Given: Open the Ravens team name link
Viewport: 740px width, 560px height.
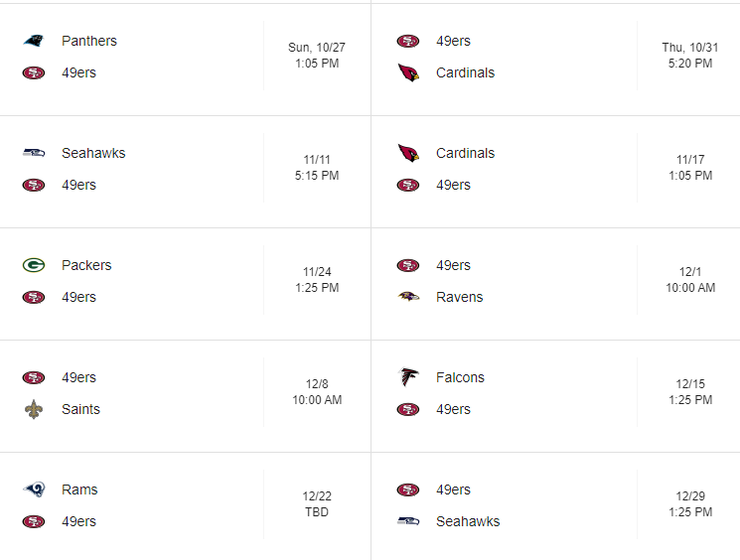Looking at the screenshot, I should pos(459,297).
